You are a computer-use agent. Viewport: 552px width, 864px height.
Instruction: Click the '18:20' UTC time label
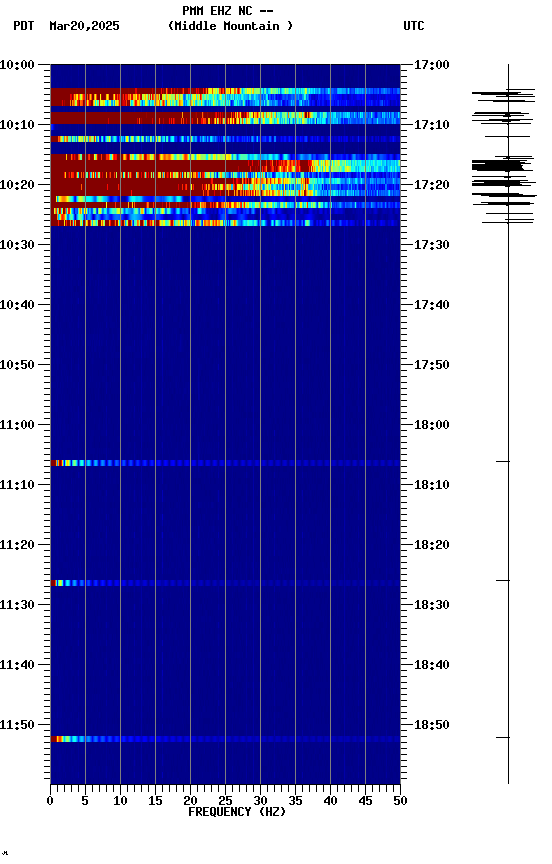(432, 545)
